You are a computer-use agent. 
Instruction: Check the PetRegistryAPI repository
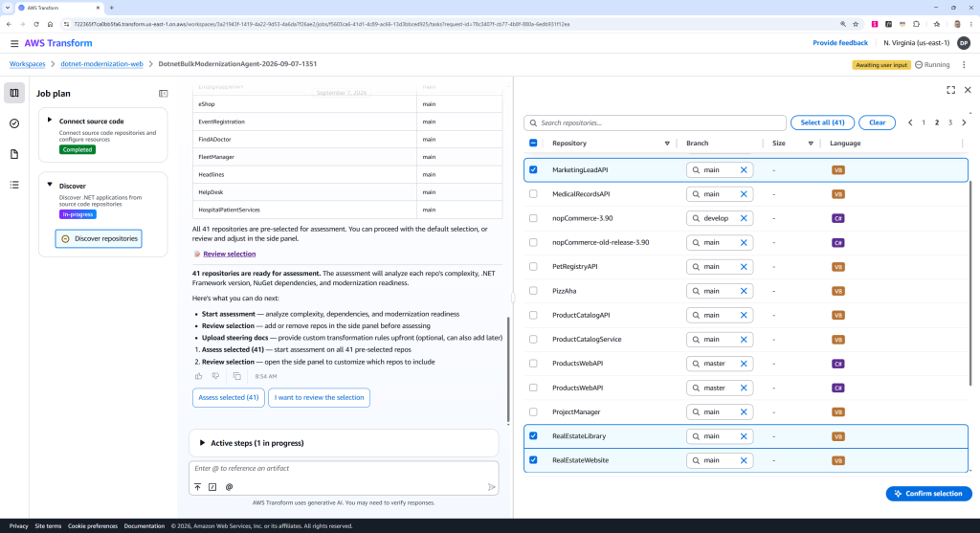(x=533, y=267)
